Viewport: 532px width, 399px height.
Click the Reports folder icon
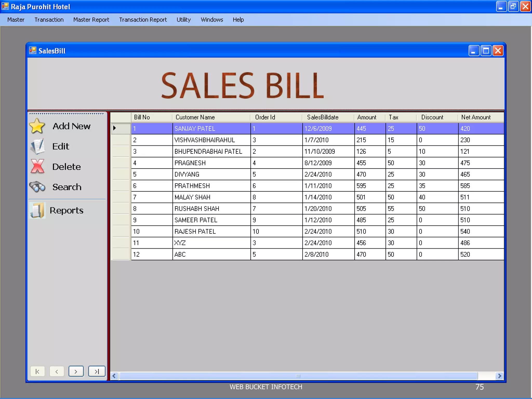(x=37, y=210)
